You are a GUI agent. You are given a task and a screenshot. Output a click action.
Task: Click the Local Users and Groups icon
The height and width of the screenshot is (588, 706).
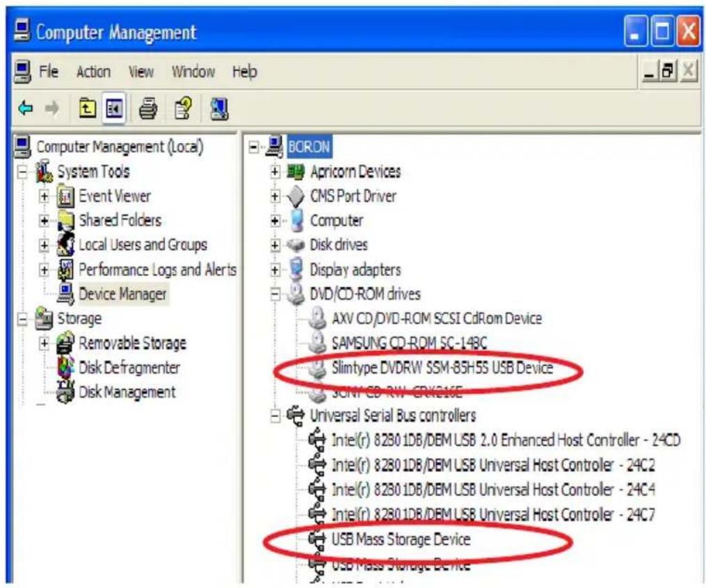tap(66, 245)
